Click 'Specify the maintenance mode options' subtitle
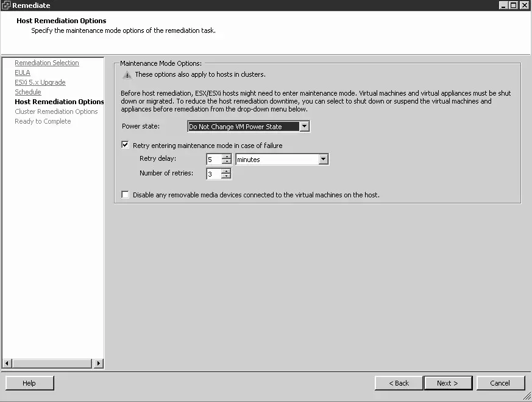The image size is (532, 402). tap(124, 30)
